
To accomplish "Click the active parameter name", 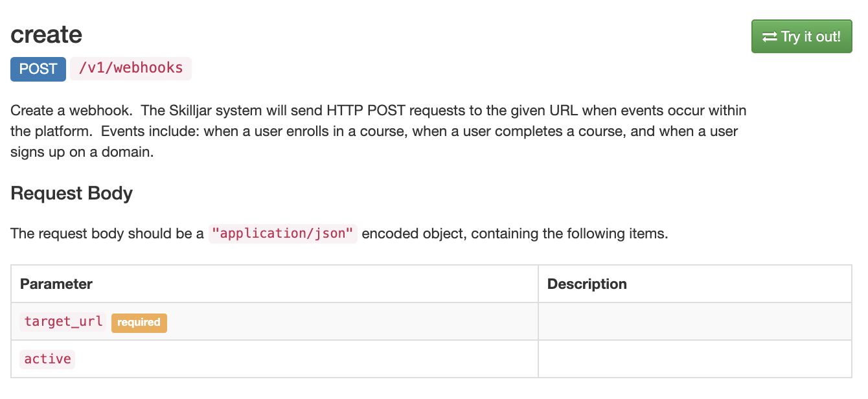I will 47,359.
